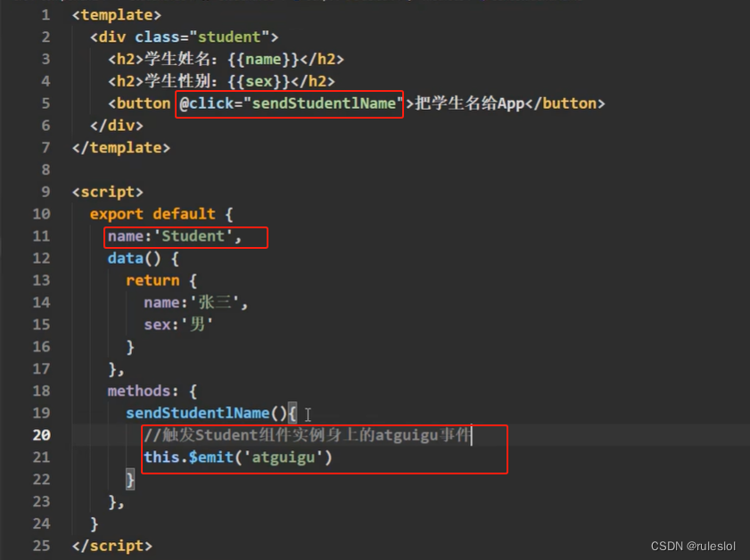The image size is (750, 560).
Task: Click the this.$emit('atguigu') call
Action: (238, 457)
